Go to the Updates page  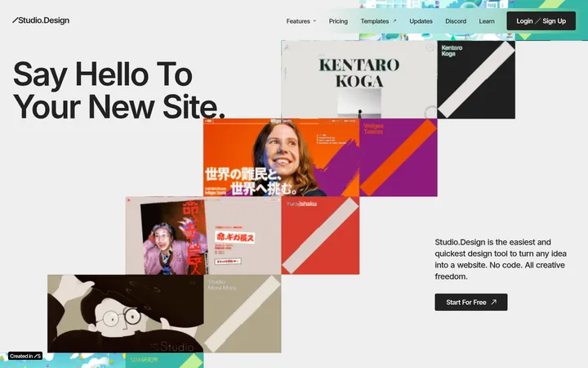click(x=421, y=21)
